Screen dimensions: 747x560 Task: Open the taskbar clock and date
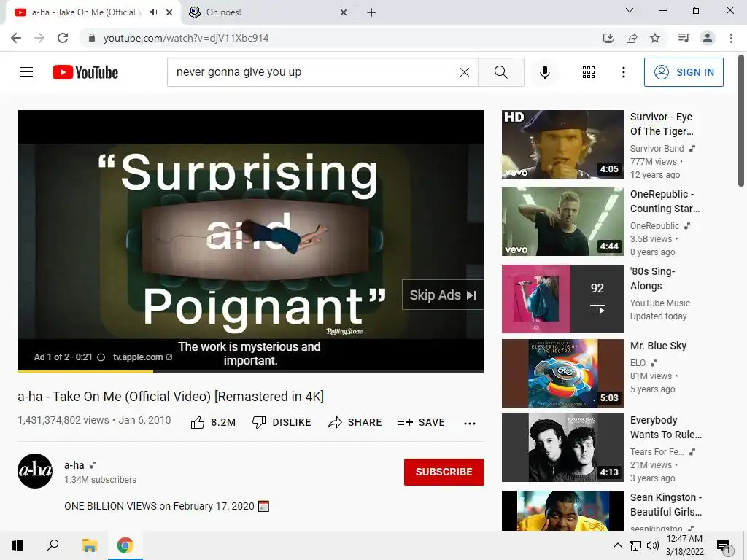(684, 545)
